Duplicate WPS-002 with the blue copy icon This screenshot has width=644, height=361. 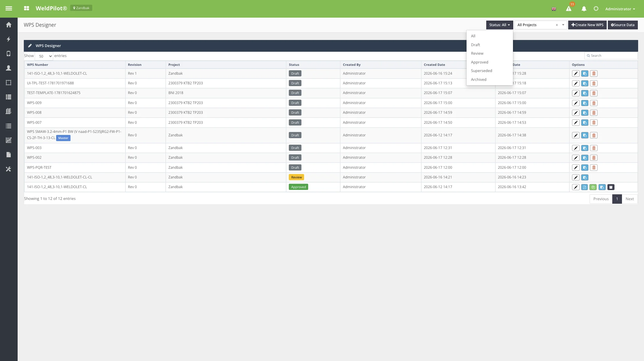(585, 158)
